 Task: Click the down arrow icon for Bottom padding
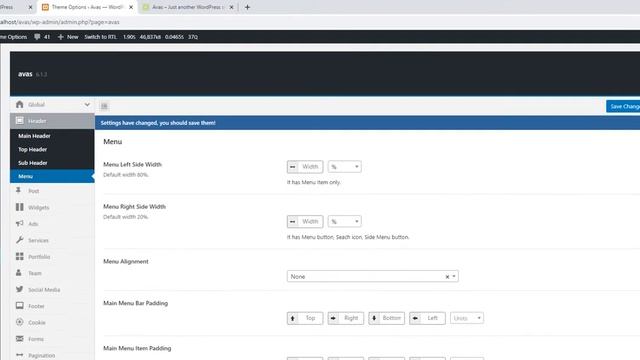374,318
